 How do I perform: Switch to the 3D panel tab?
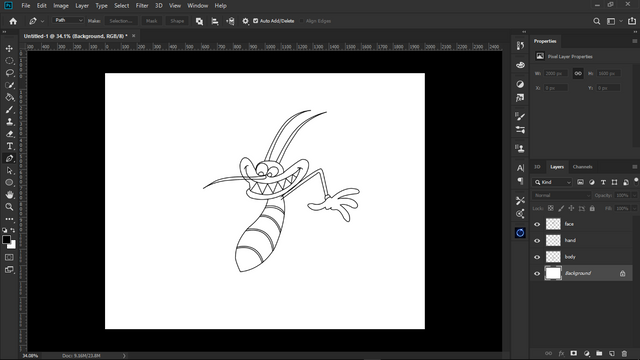tap(537, 167)
